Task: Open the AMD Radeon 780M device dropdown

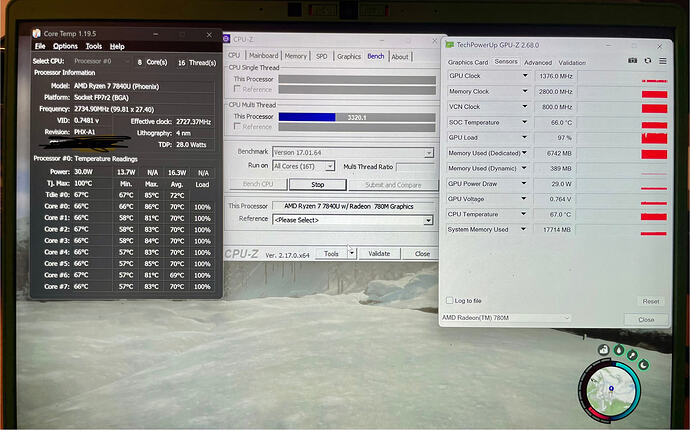Action: coord(506,317)
